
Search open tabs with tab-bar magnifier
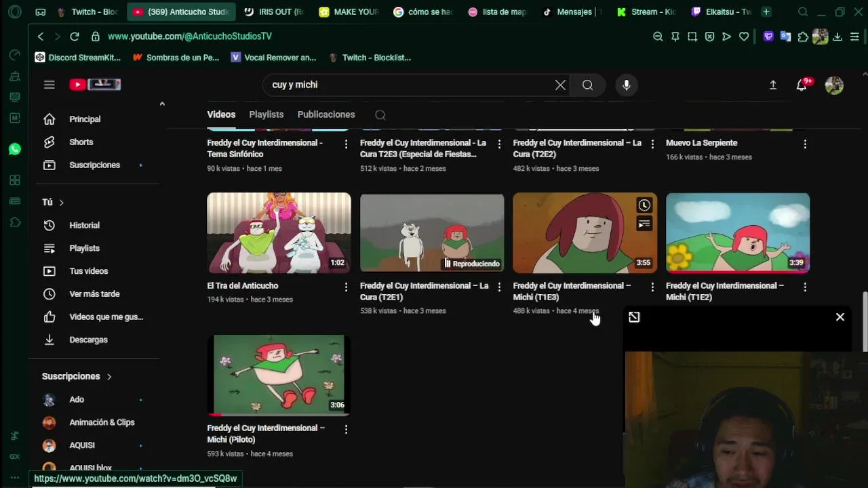[803, 12]
